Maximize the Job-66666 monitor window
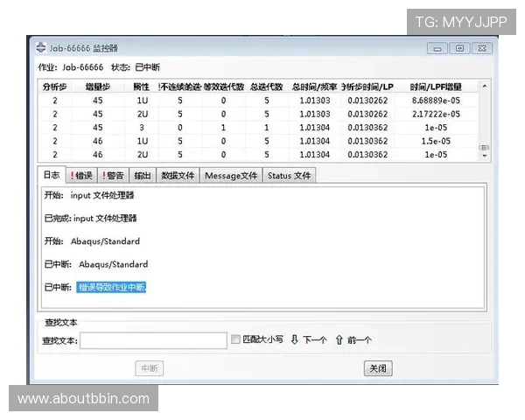Screen dimensions: 525x420 pos(459,49)
